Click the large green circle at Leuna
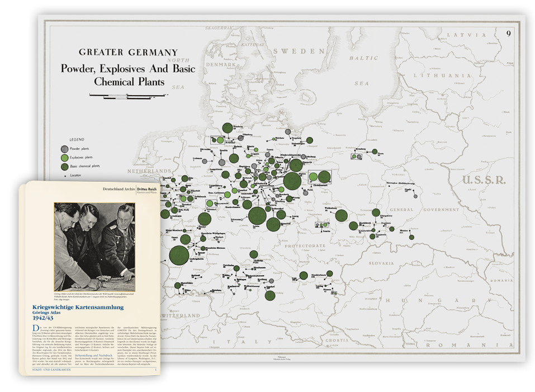Image resolution: width=535 pixels, height=392 pixels. 257,216
